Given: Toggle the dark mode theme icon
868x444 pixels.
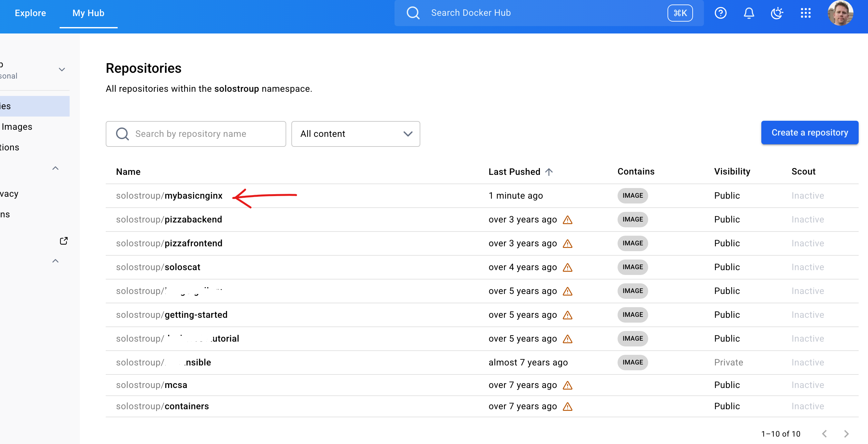Looking at the screenshot, I should [x=777, y=13].
